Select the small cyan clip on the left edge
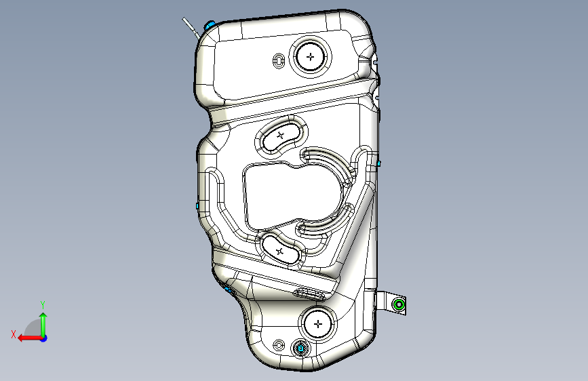The height and width of the screenshot is (381, 588). click(x=197, y=206)
